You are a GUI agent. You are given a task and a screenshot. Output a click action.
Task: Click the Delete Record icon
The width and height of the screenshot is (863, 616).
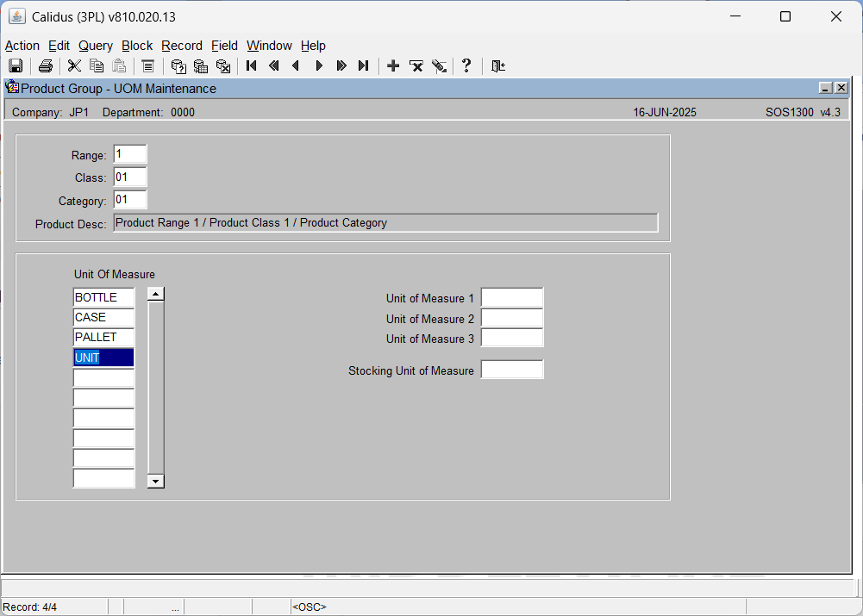[x=416, y=66]
